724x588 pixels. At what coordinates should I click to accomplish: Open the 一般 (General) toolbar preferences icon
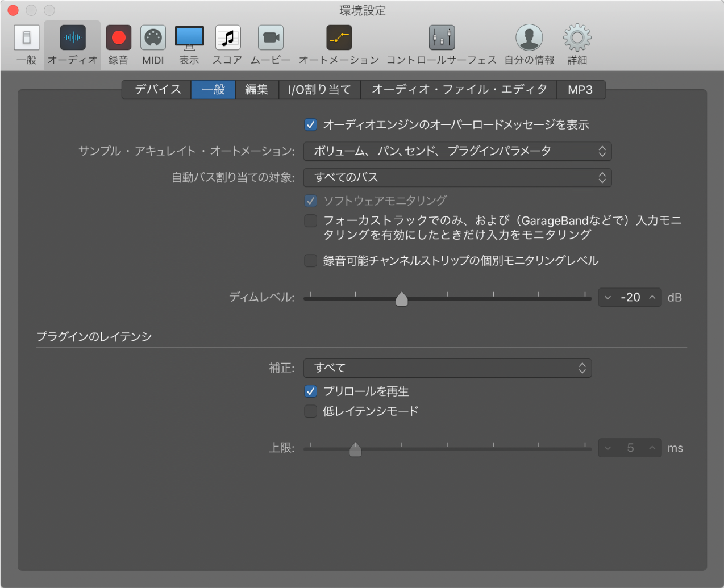pyautogui.click(x=26, y=38)
